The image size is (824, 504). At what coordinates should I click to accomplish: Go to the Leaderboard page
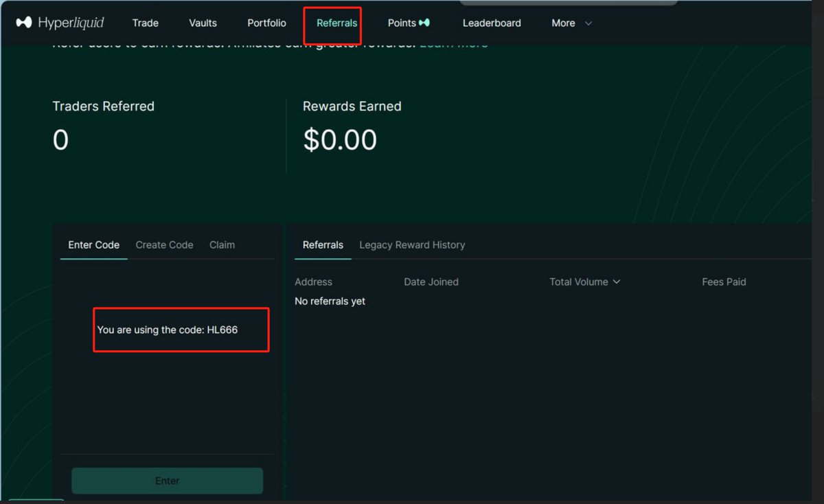tap(492, 23)
